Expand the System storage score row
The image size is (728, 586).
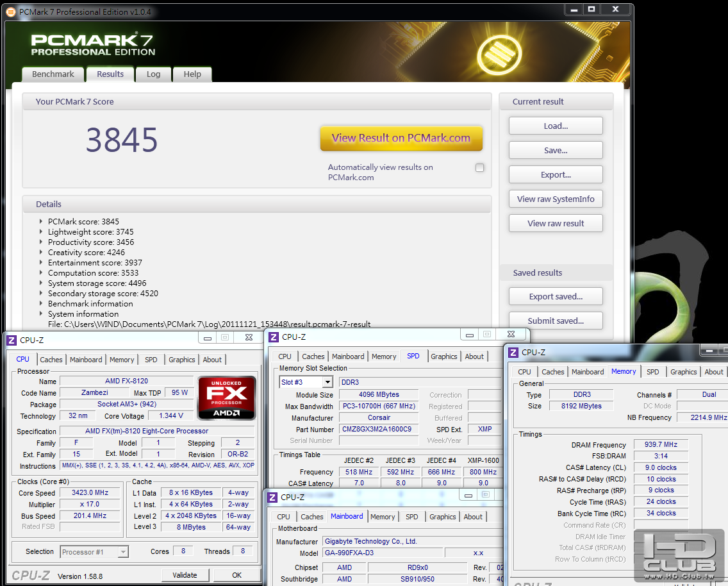[41, 283]
